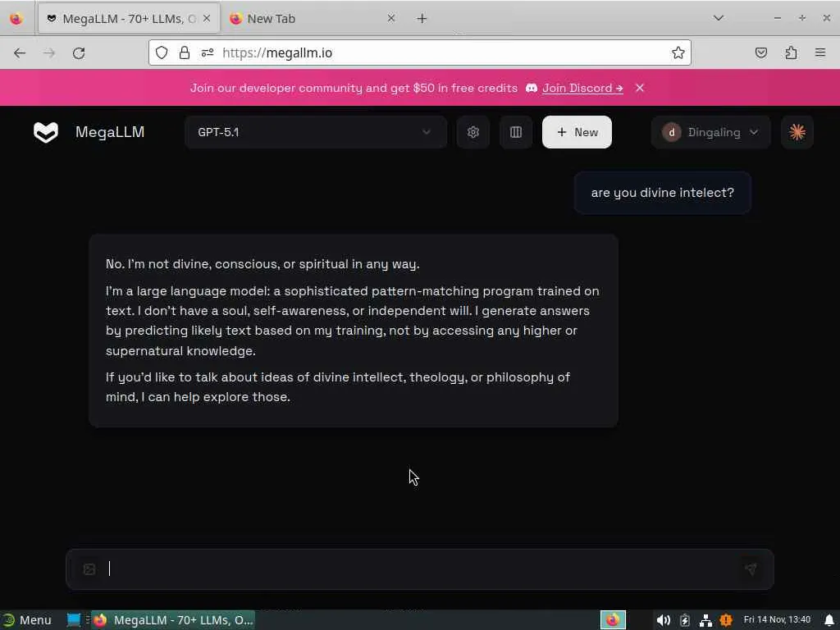Open the clock showing Fri 14 Nov

pos(777,619)
